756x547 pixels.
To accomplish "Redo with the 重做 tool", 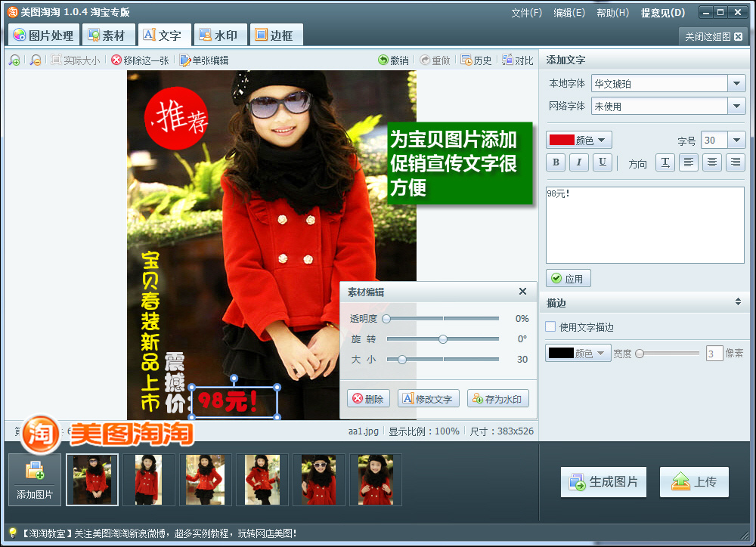I will pyautogui.click(x=435, y=60).
